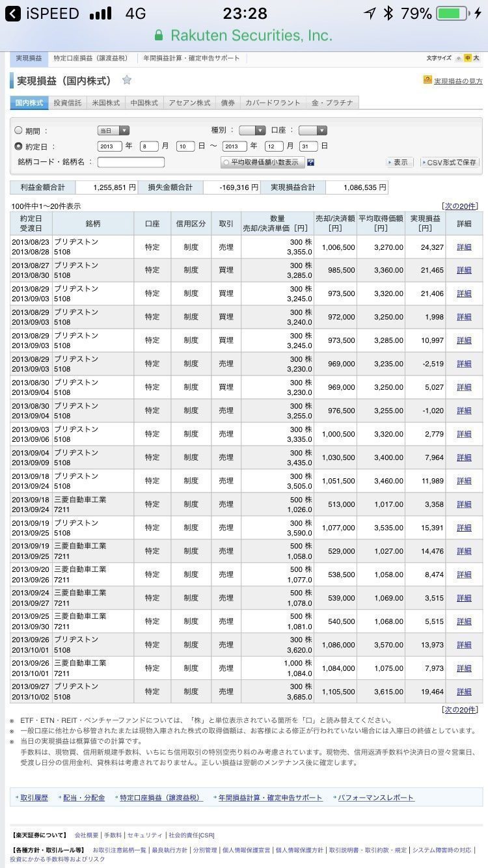The width and height of the screenshot is (488, 868).
Task: Click the 銘柄コード・銘柄名 input box
Action: coord(131,162)
